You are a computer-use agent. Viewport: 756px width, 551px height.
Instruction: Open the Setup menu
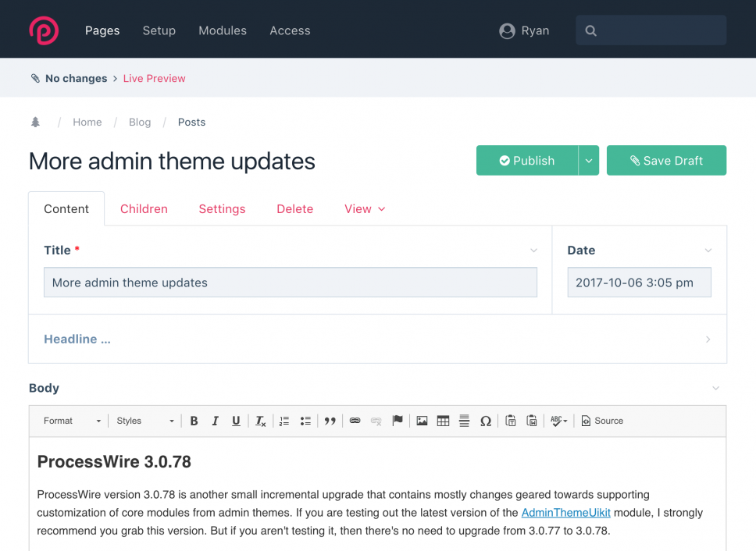(159, 30)
